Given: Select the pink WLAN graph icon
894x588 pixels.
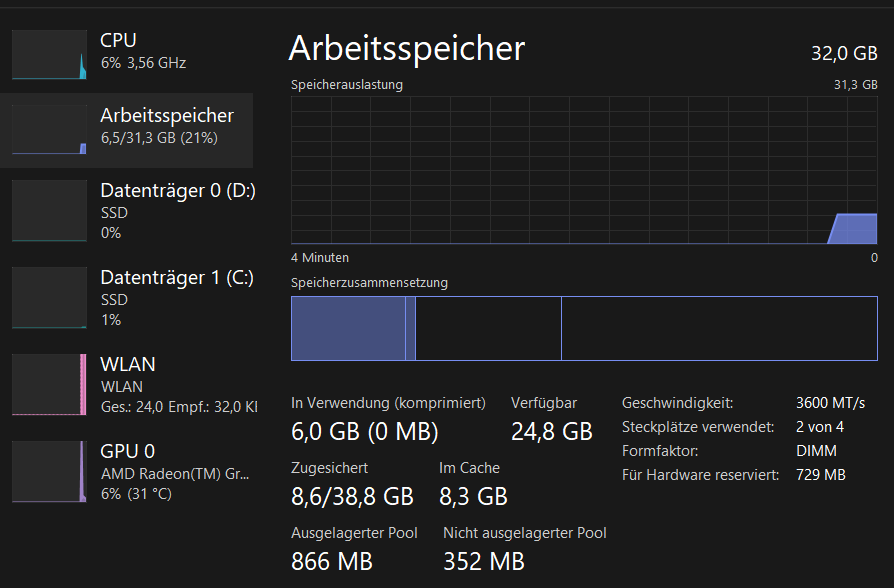Looking at the screenshot, I should pos(48,384).
